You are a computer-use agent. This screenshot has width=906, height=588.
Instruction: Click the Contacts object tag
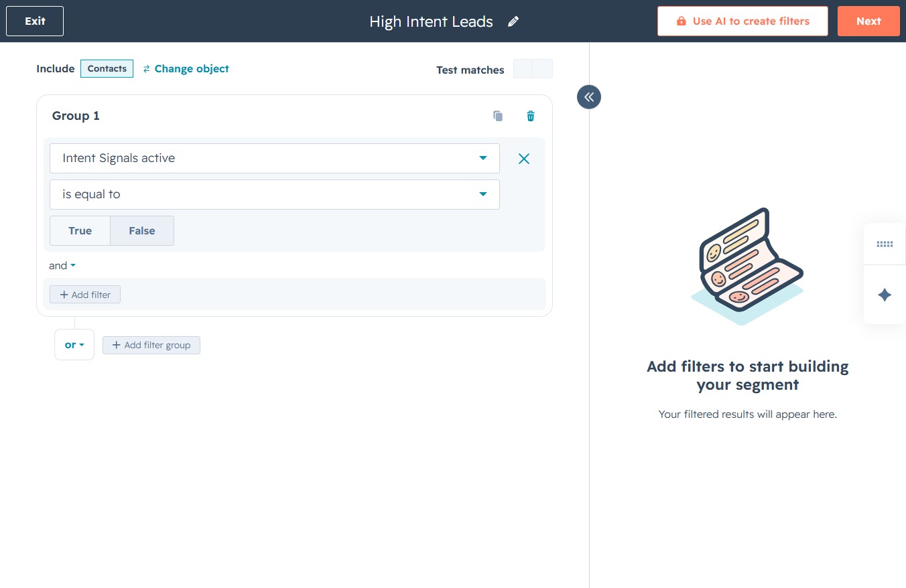(107, 69)
